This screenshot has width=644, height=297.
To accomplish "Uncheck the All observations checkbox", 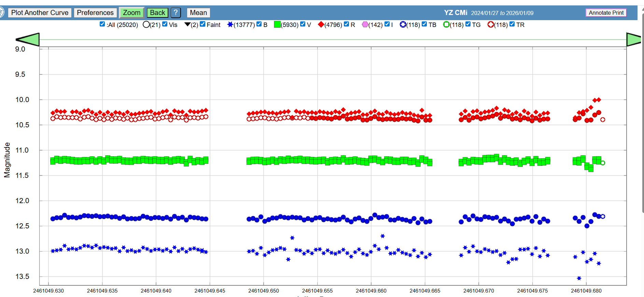I will click(102, 24).
